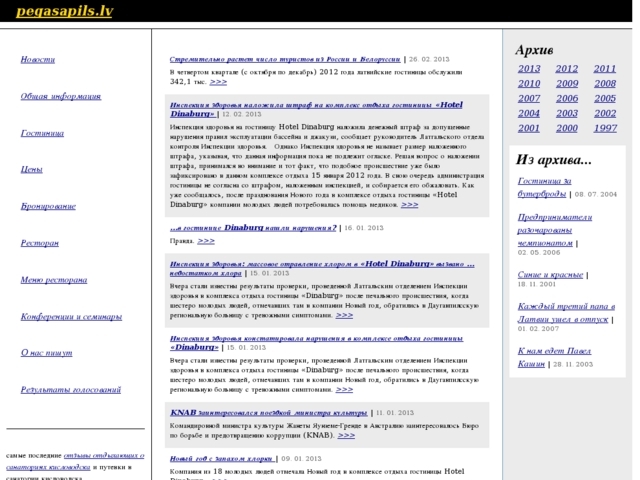Navigate to Конференции и семинары

(70, 316)
